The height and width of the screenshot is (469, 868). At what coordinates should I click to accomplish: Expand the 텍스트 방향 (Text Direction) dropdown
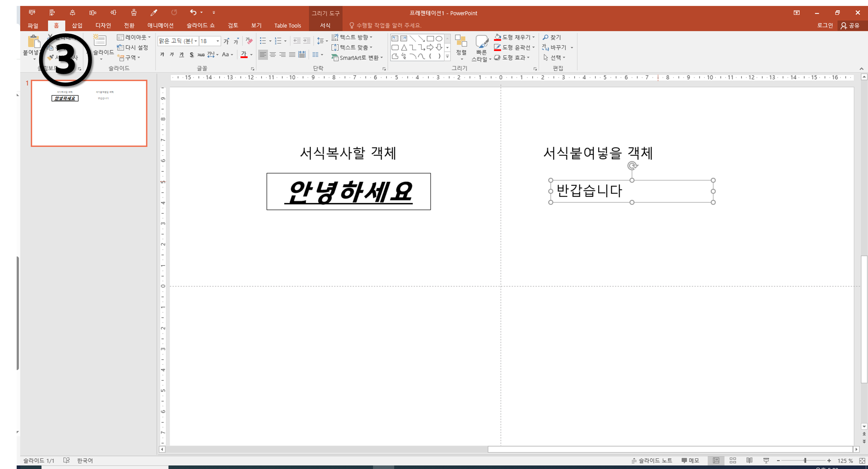[371, 37]
